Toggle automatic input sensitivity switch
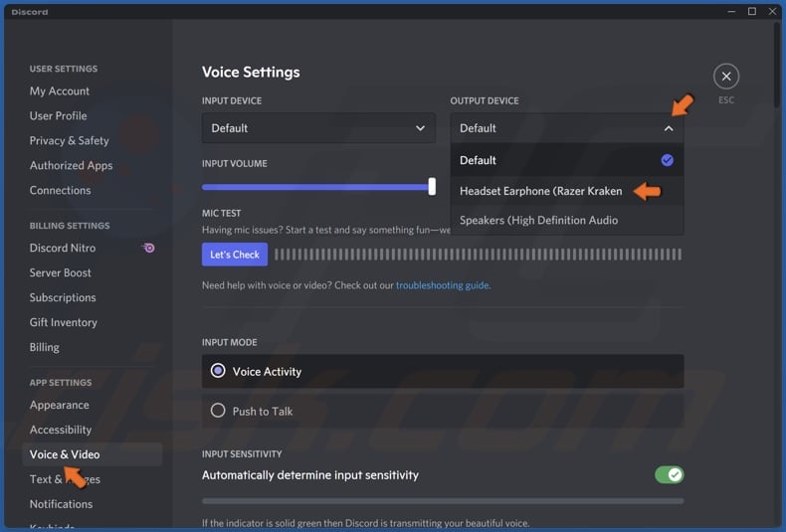This screenshot has width=786, height=532. point(669,474)
